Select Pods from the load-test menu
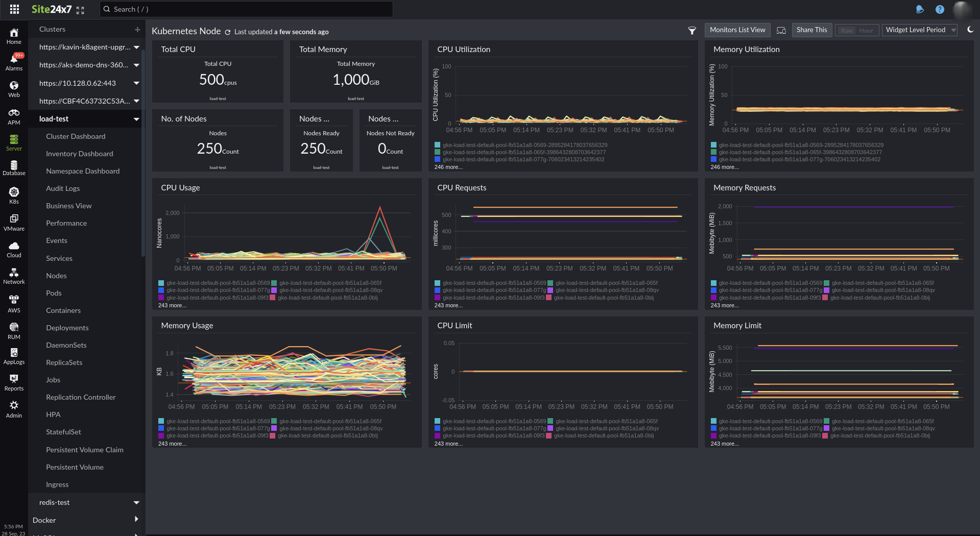 pyautogui.click(x=53, y=293)
